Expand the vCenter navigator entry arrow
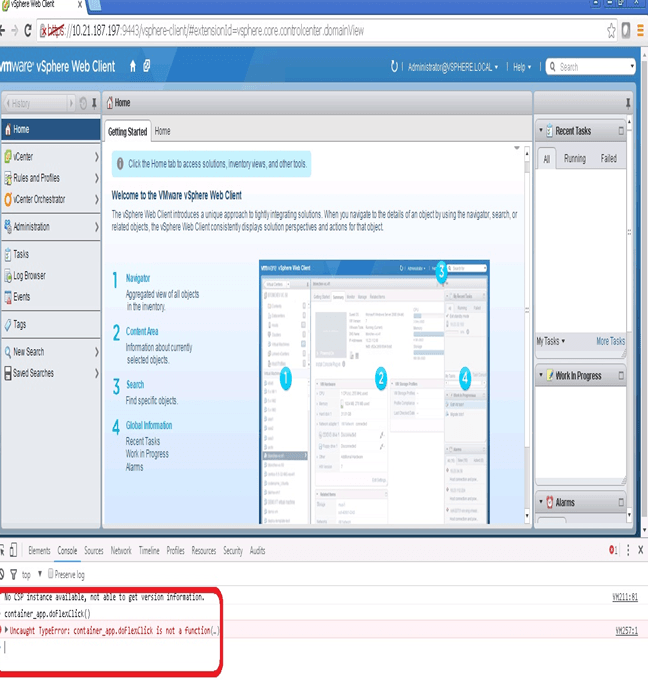This screenshot has width=648, height=680. 97,157
